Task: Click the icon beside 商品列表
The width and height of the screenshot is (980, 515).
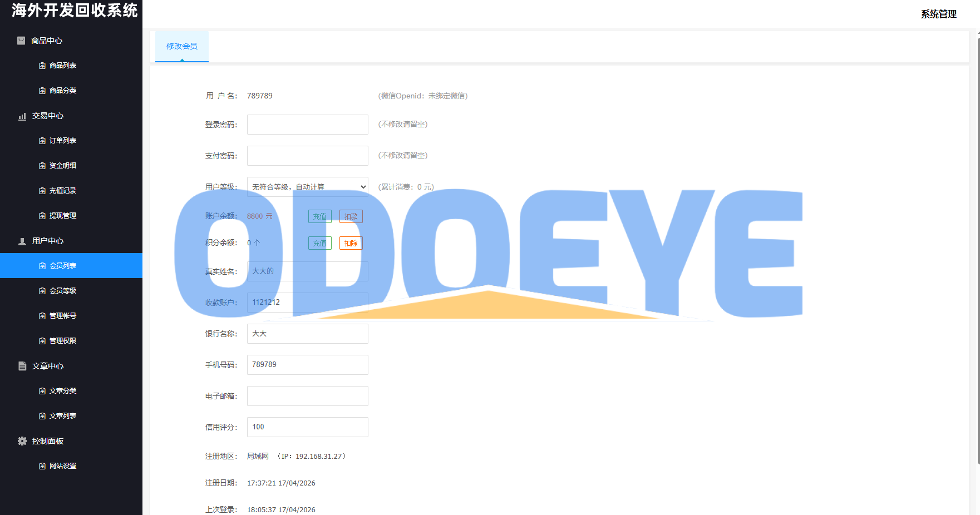Action: click(x=42, y=66)
